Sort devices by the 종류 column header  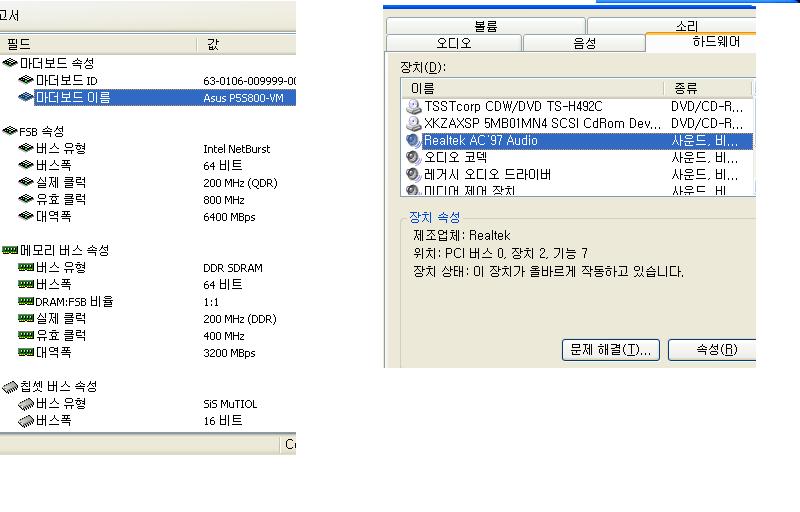(708, 88)
